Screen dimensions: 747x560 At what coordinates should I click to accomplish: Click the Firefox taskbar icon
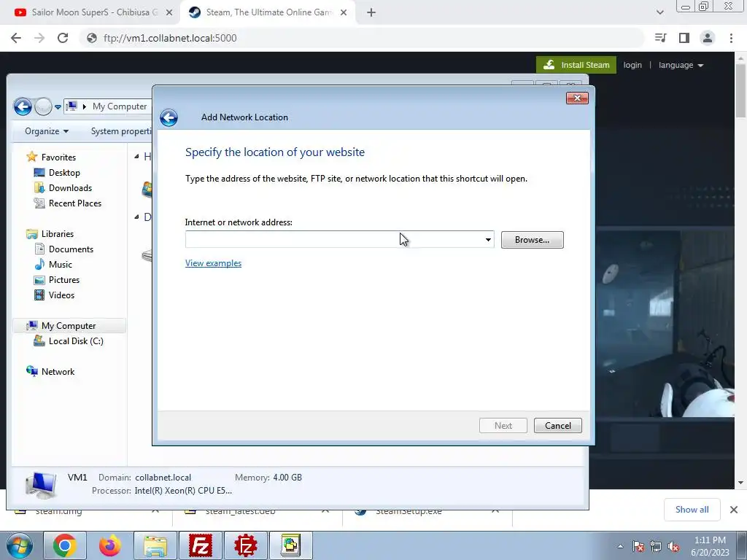point(110,545)
